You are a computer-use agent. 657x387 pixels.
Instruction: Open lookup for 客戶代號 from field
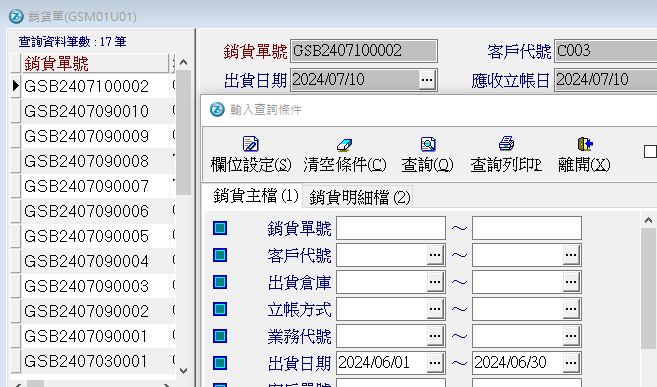(435, 255)
